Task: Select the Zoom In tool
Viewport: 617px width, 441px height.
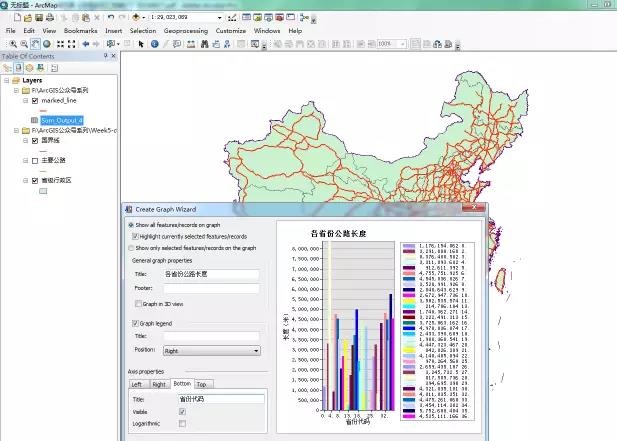Action: tap(13, 44)
